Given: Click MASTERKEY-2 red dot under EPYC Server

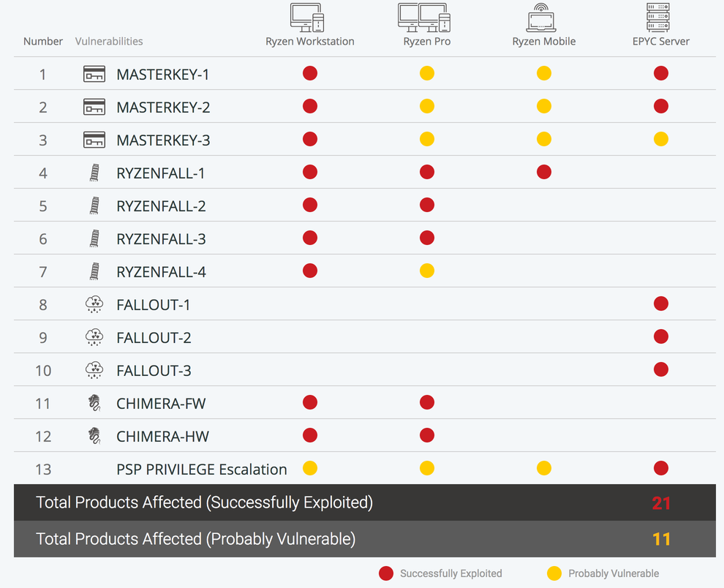Looking at the screenshot, I should point(661,106).
